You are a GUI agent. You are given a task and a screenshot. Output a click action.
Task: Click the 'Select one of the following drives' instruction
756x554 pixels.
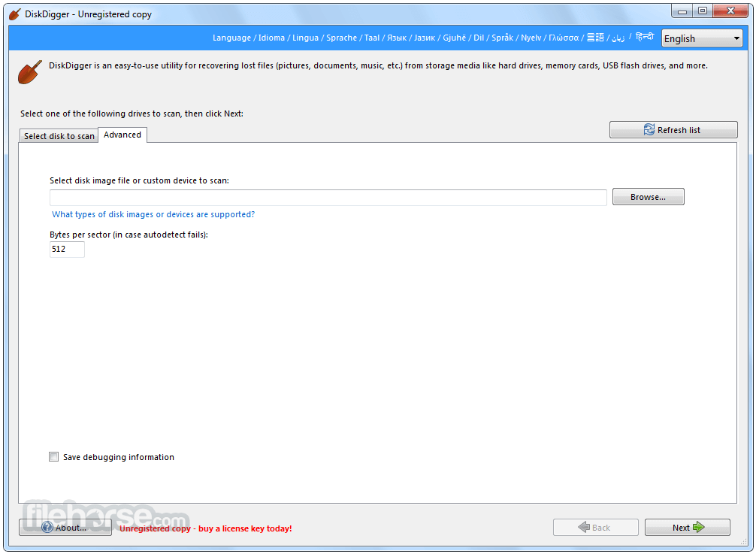(x=132, y=114)
